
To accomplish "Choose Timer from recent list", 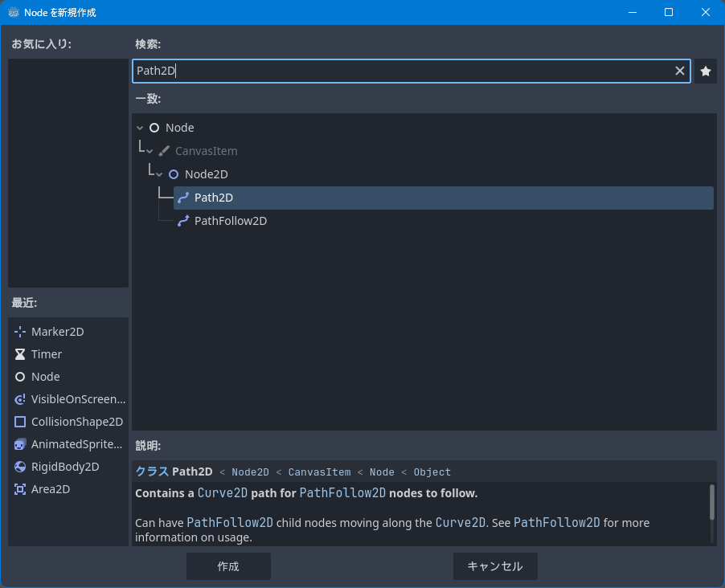I will click(47, 354).
